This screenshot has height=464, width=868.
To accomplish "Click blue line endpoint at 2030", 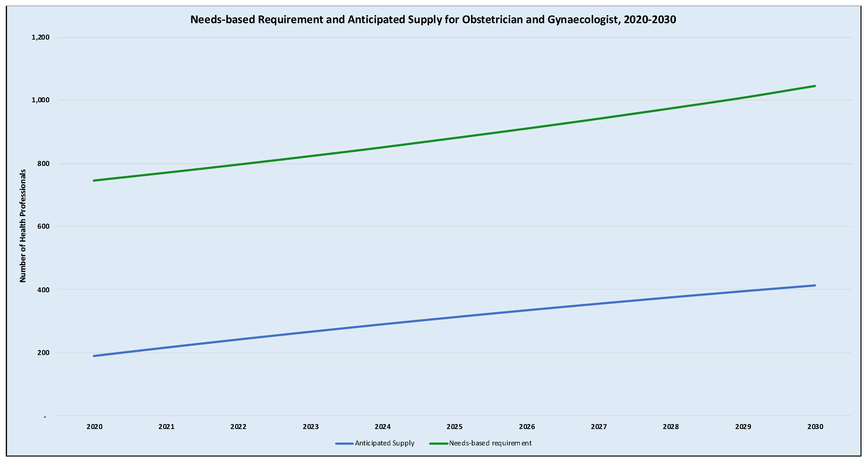I will pyautogui.click(x=815, y=286).
